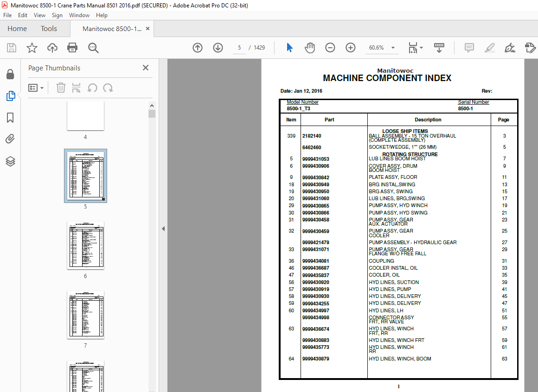Switch to the Home tab
This screenshot has height=392, width=538.
(x=17, y=29)
